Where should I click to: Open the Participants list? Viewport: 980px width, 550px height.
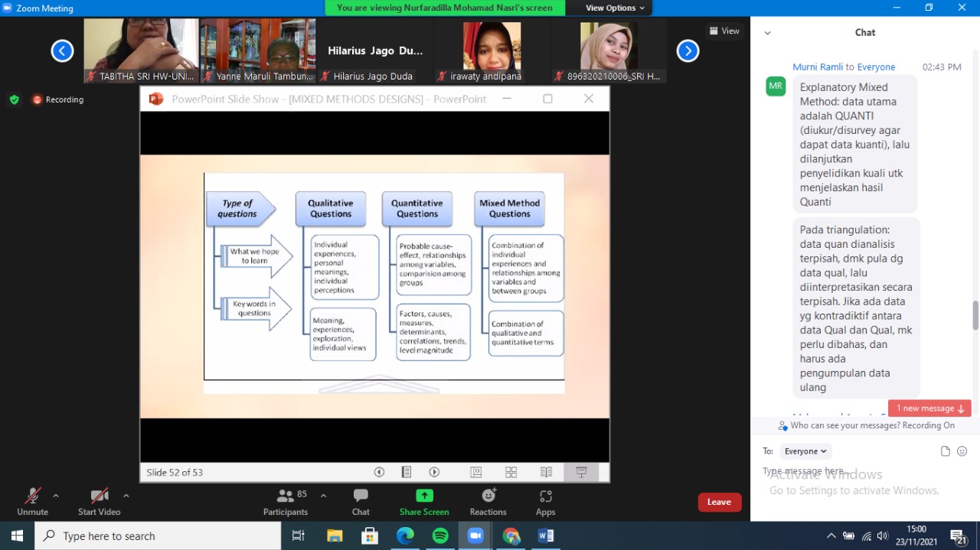(286, 501)
